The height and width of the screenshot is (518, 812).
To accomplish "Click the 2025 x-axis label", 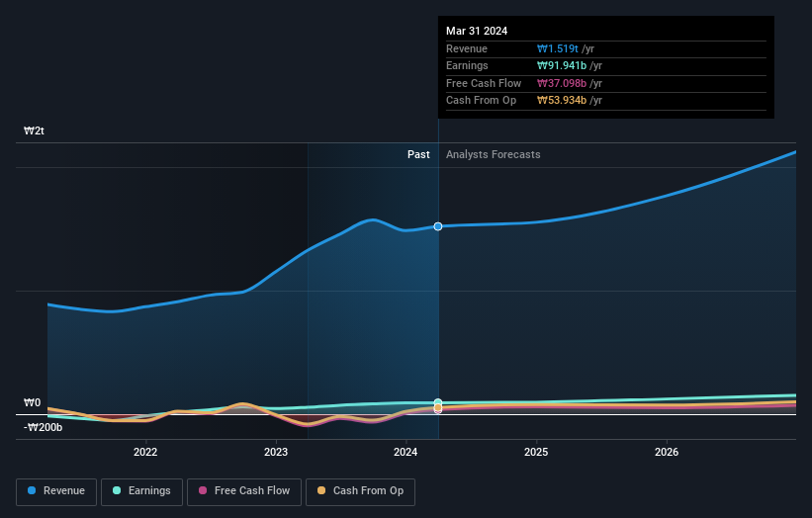I will (x=536, y=452).
